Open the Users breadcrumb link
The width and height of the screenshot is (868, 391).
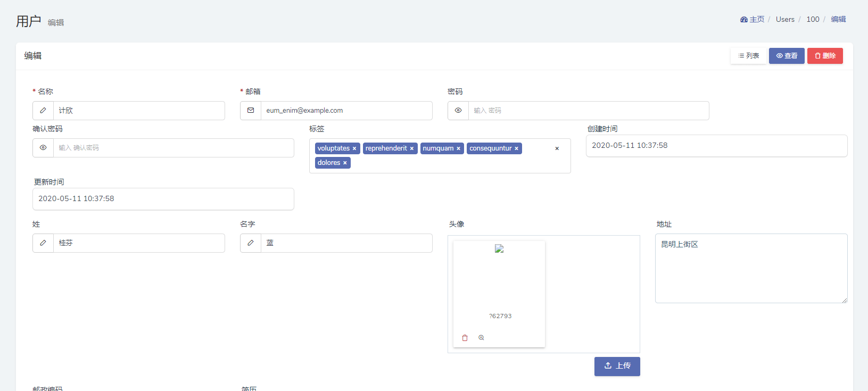[784, 20]
